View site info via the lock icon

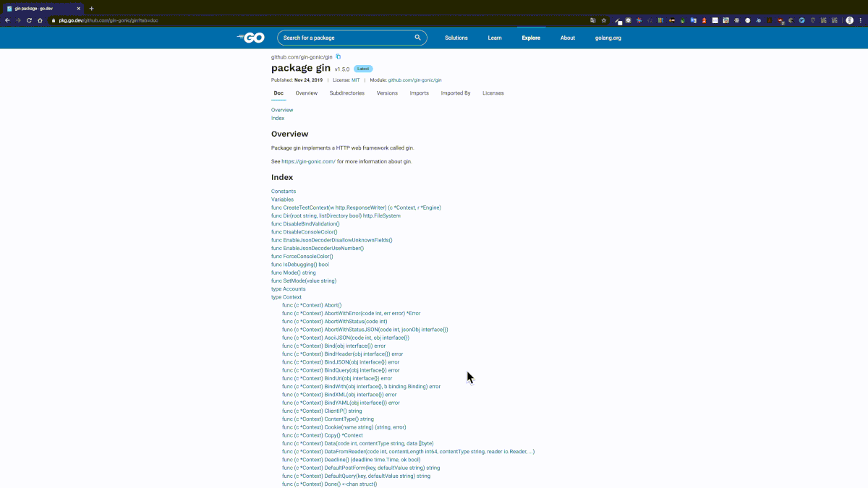coord(54,20)
